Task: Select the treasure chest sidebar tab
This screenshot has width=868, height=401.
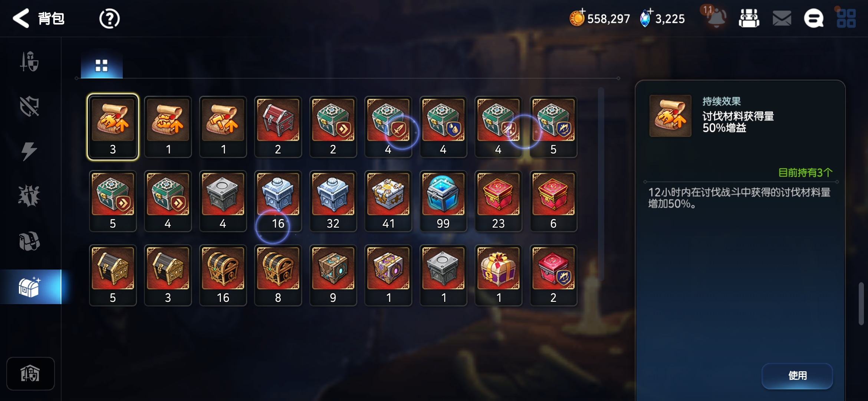Action: [30, 287]
